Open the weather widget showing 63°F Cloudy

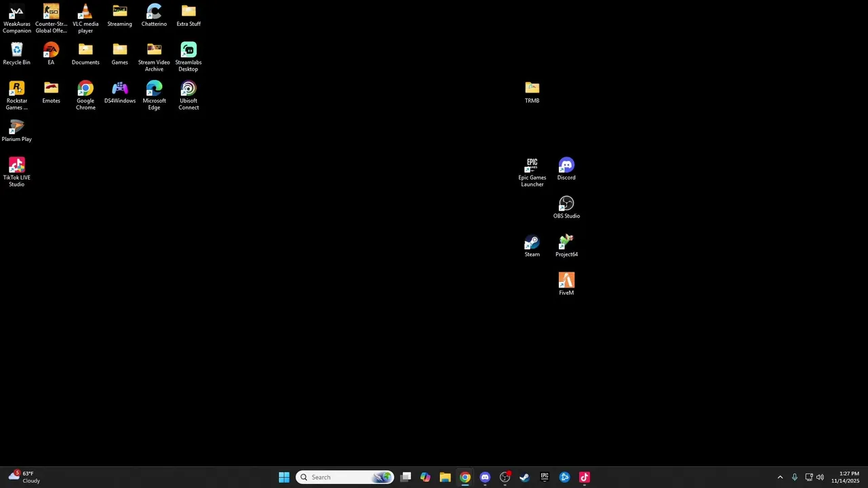pyautogui.click(x=24, y=477)
